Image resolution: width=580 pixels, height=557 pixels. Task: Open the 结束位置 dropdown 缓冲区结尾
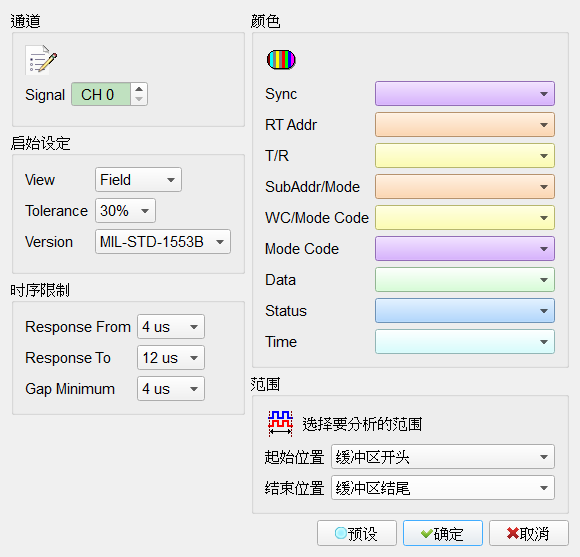[x=443, y=488]
